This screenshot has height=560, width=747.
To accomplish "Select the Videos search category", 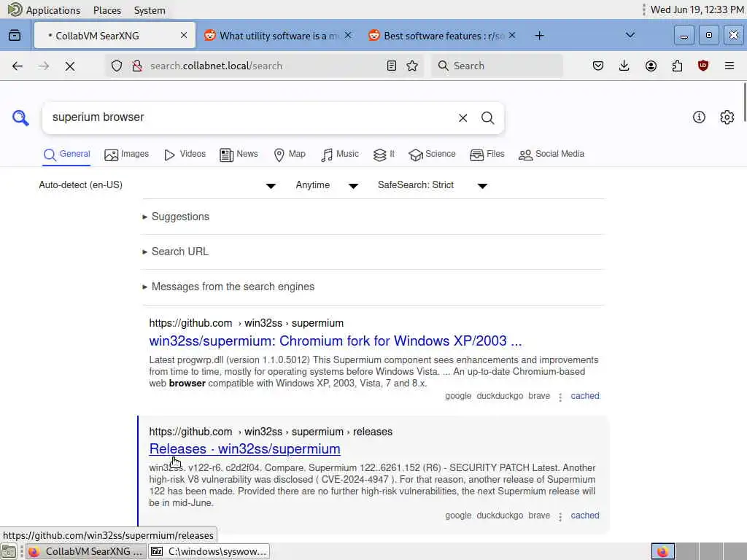I will point(185,155).
